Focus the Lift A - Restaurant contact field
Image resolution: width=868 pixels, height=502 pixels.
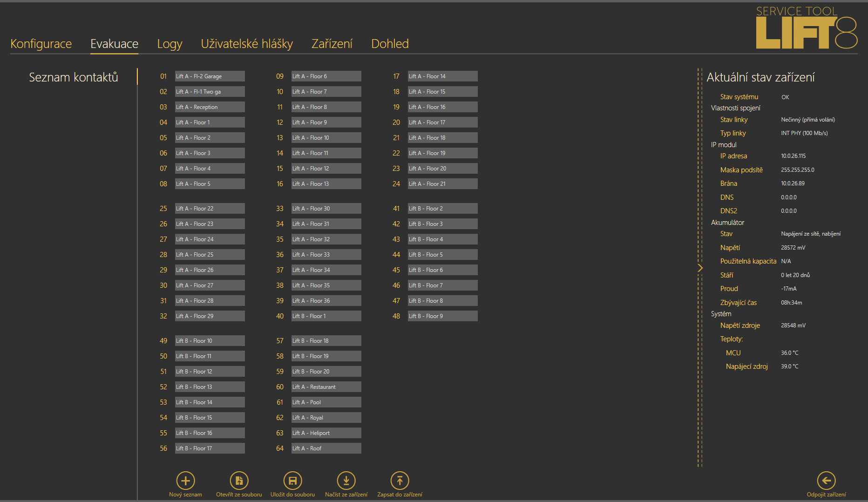326,387
